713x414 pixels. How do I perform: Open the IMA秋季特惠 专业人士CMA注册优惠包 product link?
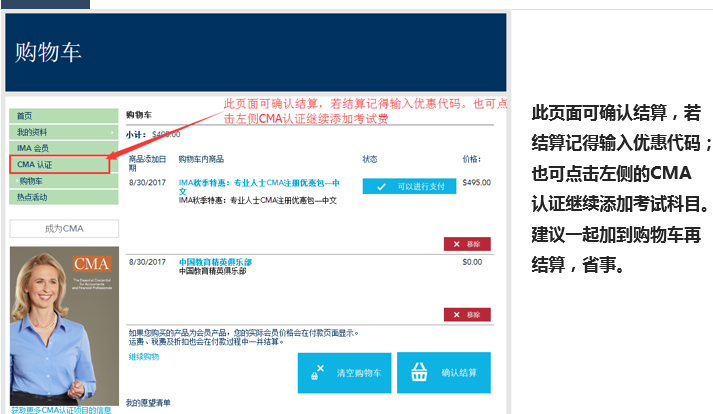[x=259, y=187]
